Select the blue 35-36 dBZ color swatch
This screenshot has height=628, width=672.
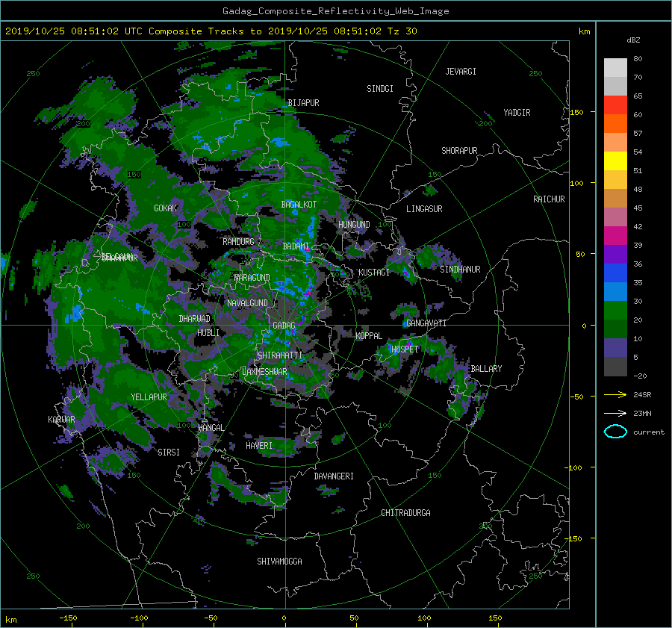tap(615, 273)
